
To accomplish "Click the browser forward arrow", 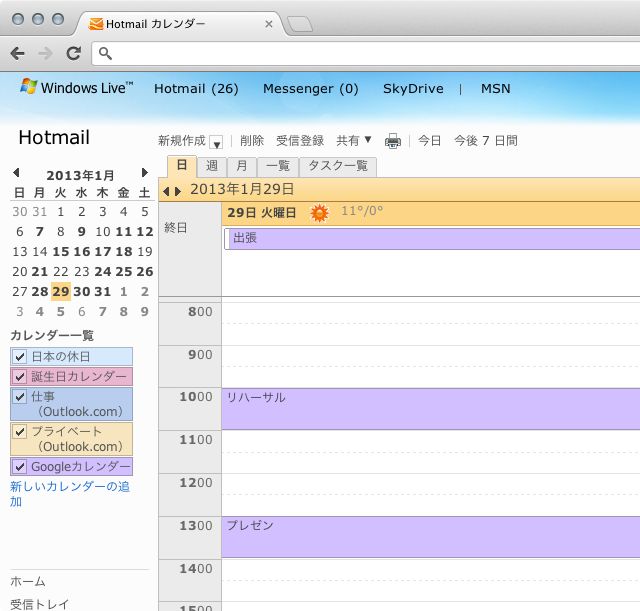I will point(45,53).
